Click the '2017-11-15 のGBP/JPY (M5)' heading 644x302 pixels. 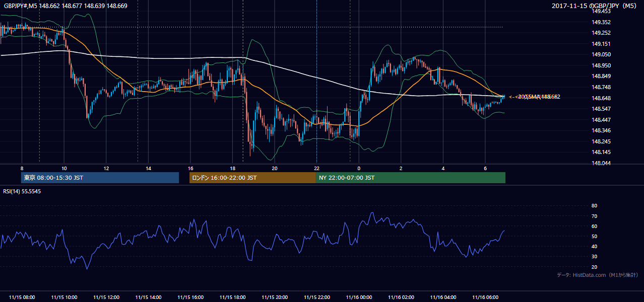point(595,6)
